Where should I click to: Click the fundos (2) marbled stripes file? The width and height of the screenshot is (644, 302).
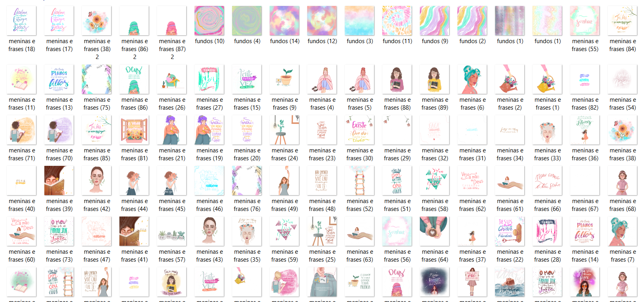[x=472, y=21]
